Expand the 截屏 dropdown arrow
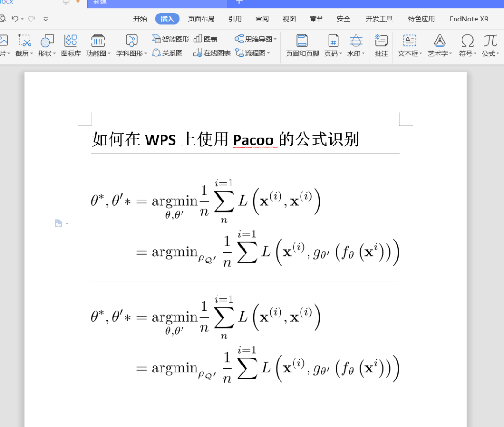 pyautogui.click(x=32, y=53)
